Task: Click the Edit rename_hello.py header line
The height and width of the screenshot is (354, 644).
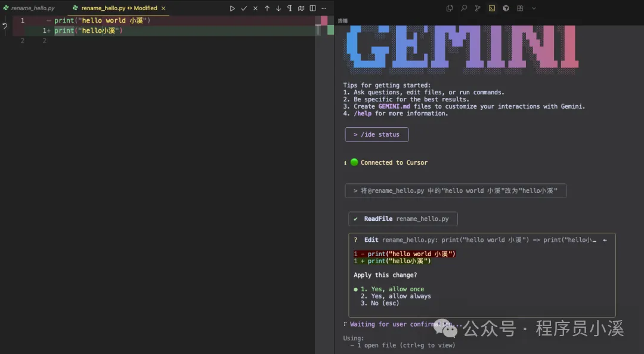Action: [x=480, y=240]
